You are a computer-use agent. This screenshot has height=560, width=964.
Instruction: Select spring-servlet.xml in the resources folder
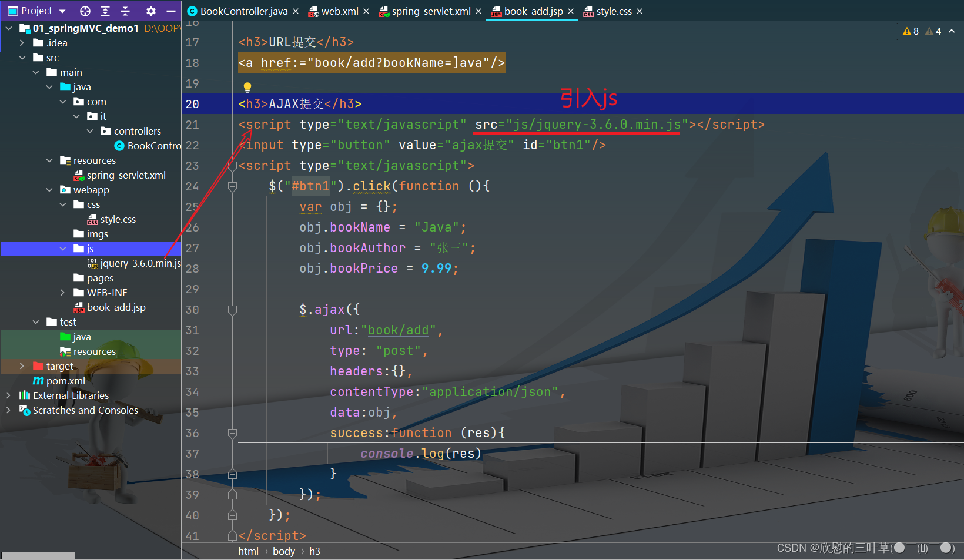pyautogui.click(x=120, y=175)
